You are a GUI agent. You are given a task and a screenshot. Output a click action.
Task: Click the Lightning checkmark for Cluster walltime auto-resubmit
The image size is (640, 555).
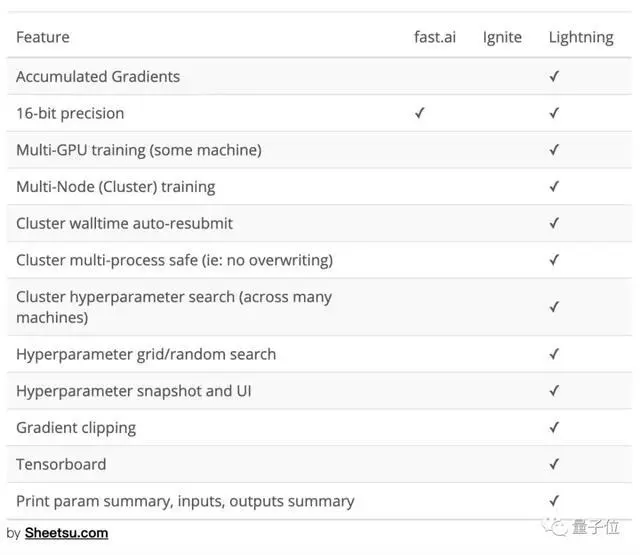point(554,223)
